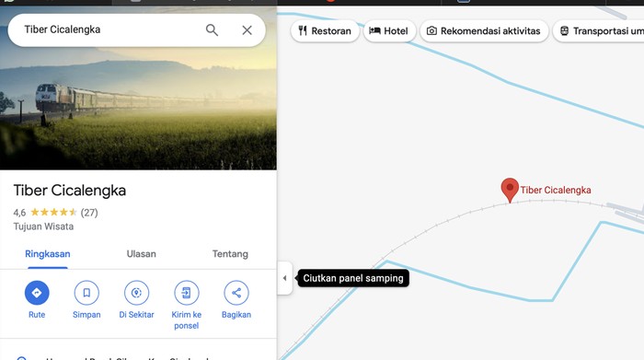Screen dimensions: 644x360
Task: Filter the map by Hotel
Action: (x=389, y=30)
